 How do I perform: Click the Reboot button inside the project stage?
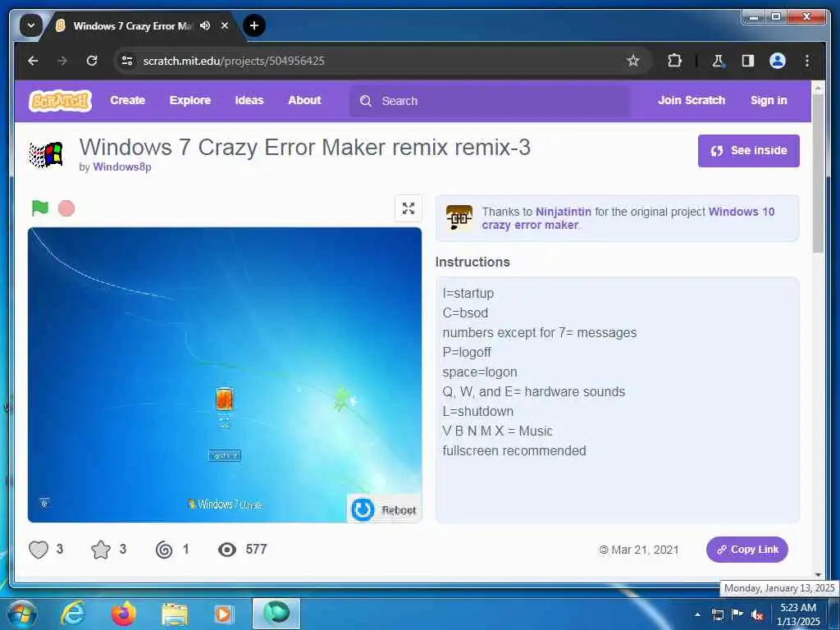tap(384, 509)
